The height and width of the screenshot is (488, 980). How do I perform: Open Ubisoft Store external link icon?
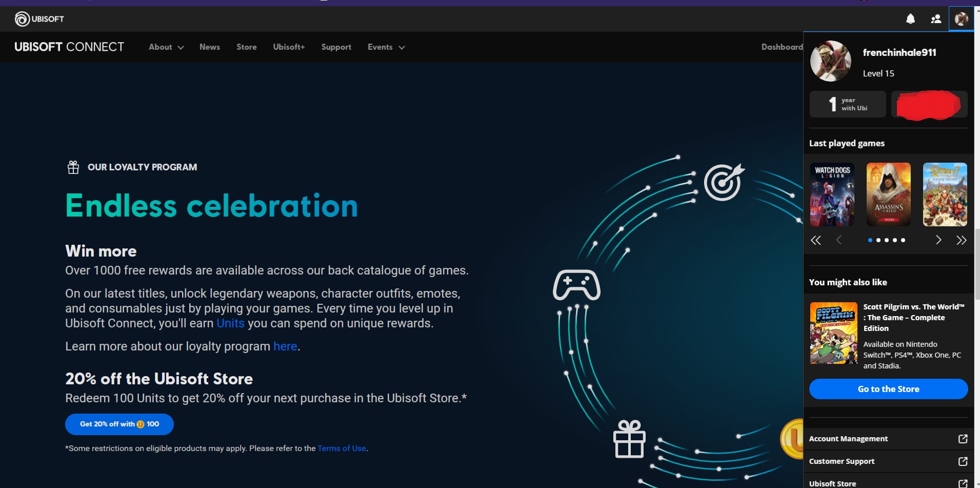click(963, 483)
